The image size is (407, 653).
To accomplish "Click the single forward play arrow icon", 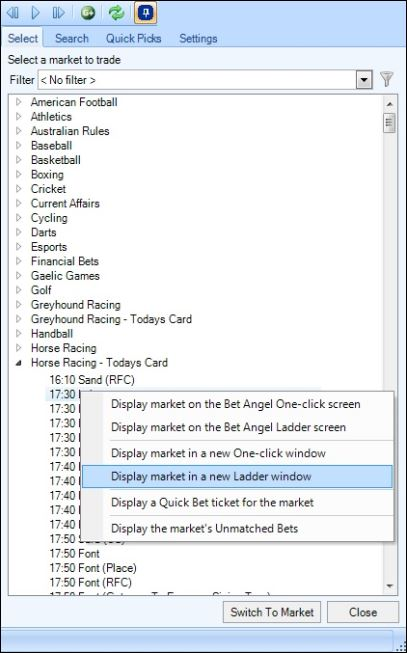I will click(x=35, y=13).
